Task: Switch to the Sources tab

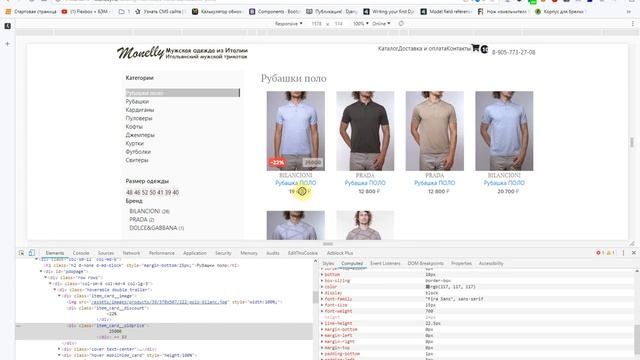Action: pyautogui.click(x=106, y=253)
